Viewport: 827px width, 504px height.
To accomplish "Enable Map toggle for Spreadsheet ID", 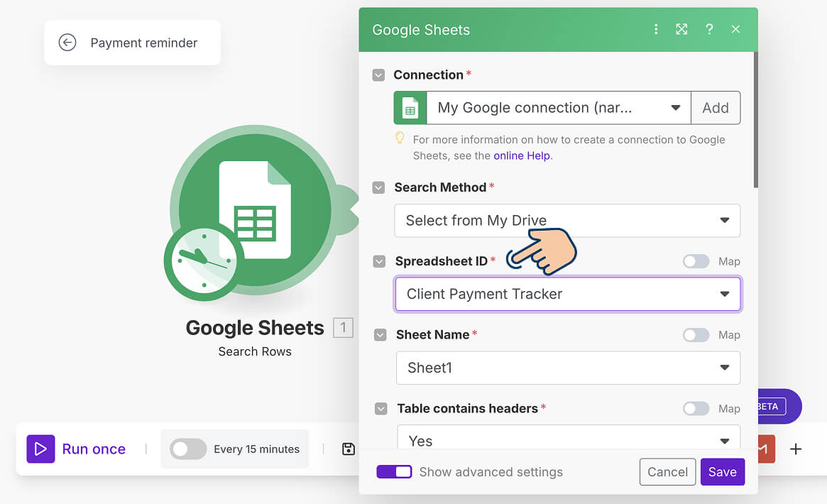I will click(696, 261).
